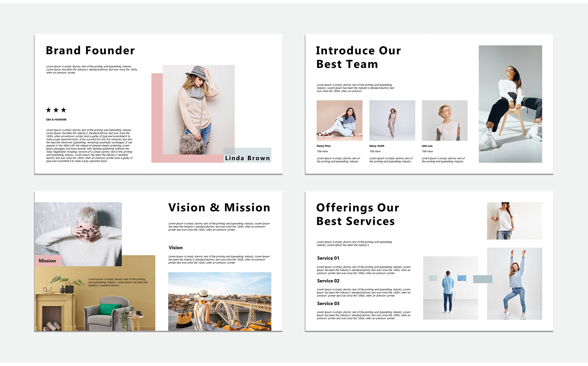The width and height of the screenshot is (588, 366).
Task: Select the founder photo with gray hat
Action: 199,109
